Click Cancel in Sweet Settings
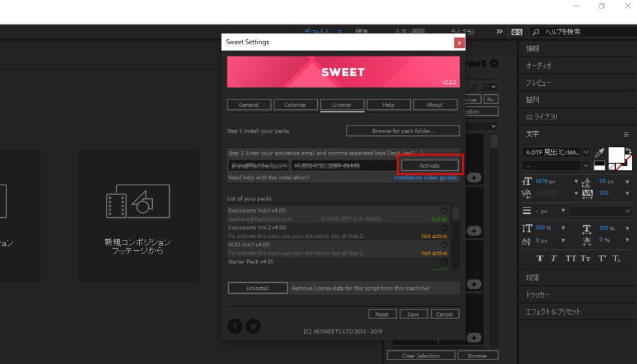 [x=445, y=314]
